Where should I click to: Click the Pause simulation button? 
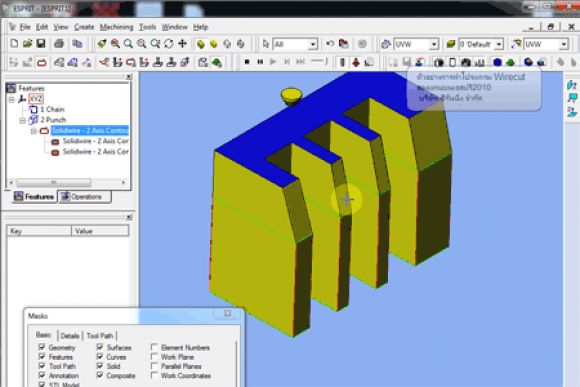pyautogui.click(x=260, y=62)
